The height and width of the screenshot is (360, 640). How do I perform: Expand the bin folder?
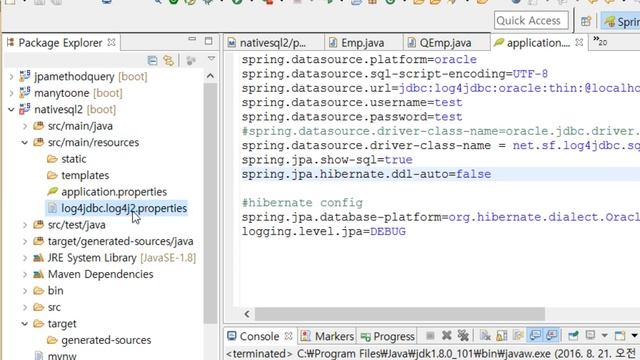tap(25, 291)
